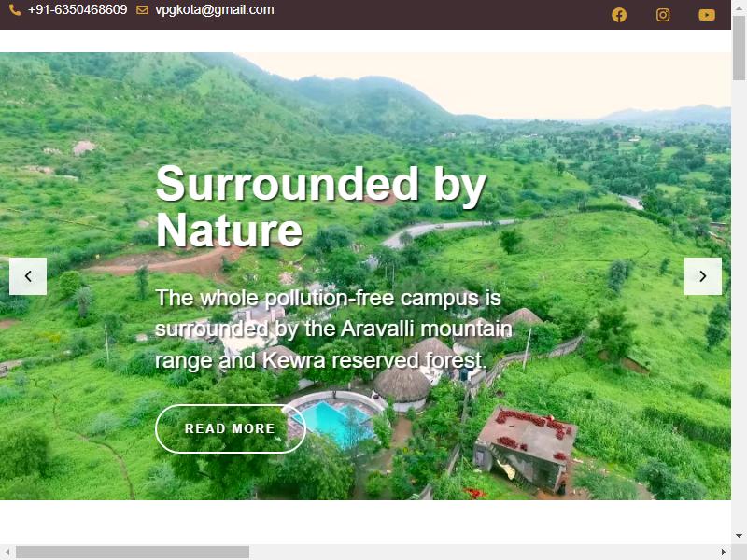Click the vertical scrollbar thumb
This screenshot has height=560, width=747.
(739, 49)
